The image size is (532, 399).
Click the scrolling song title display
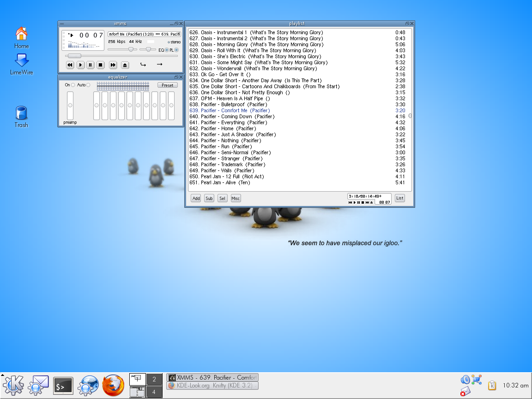coord(144,34)
